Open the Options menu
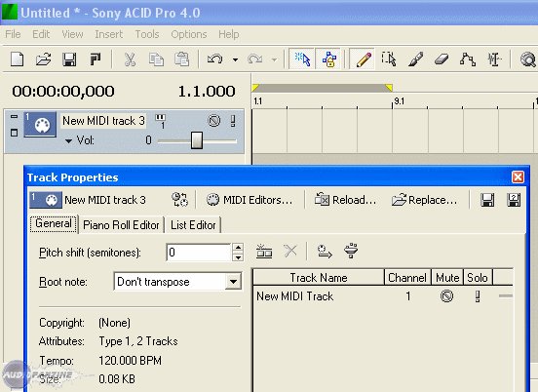Screen dimensions: 538x392 coord(189,34)
